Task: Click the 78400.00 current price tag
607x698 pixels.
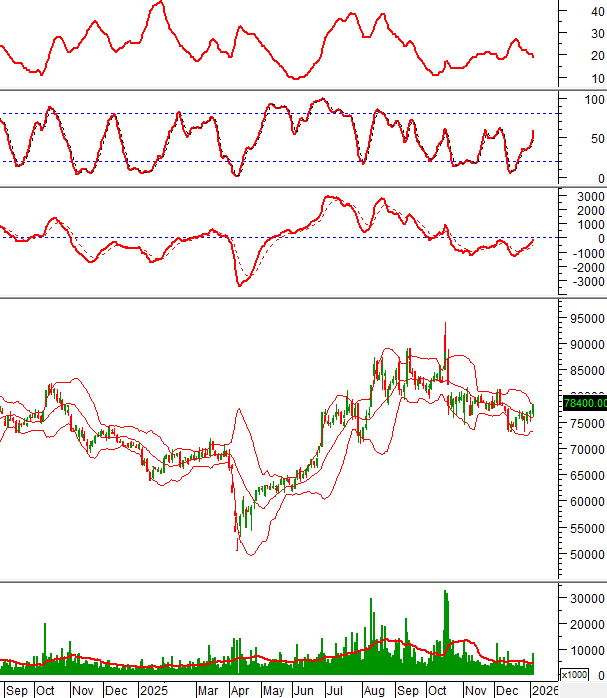Action: tap(582, 404)
